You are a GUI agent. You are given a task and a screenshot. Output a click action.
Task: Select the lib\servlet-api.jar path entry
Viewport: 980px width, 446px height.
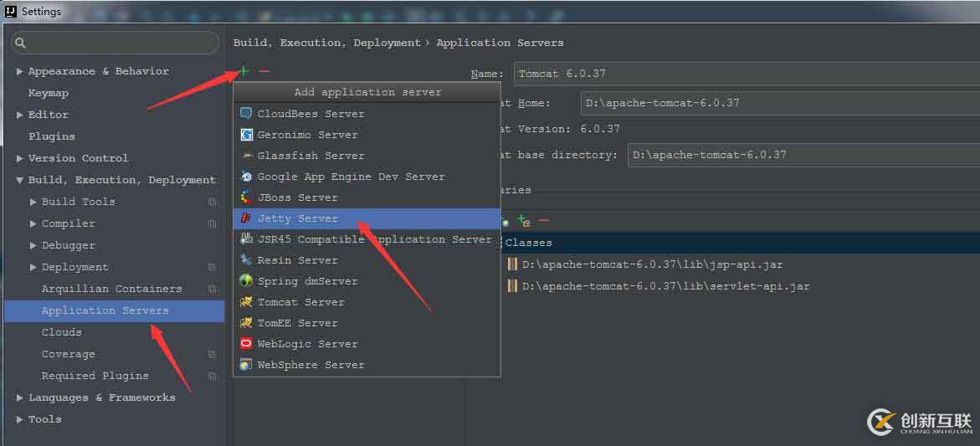tap(665, 287)
